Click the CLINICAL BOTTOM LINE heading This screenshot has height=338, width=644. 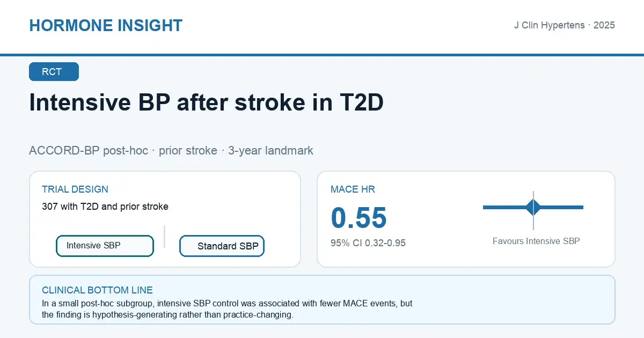click(97, 290)
